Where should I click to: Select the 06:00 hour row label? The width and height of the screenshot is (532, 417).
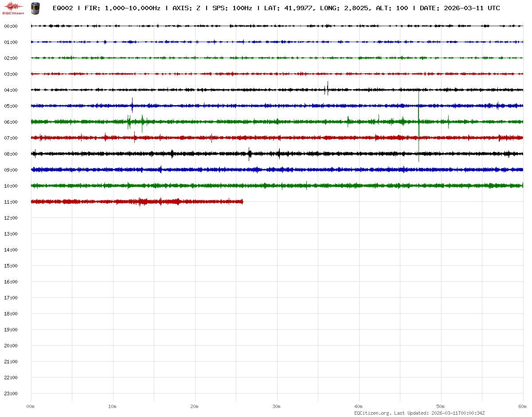point(11,122)
